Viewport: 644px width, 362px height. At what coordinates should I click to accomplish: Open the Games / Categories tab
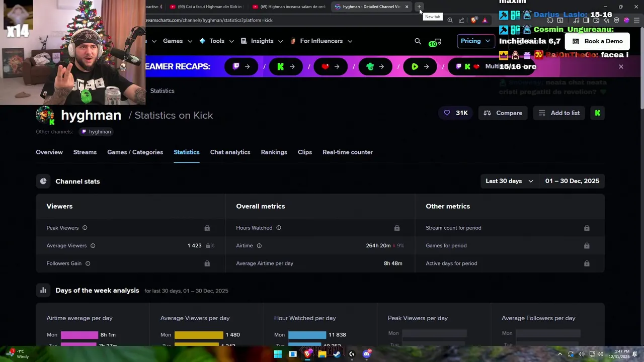pyautogui.click(x=135, y=152)
